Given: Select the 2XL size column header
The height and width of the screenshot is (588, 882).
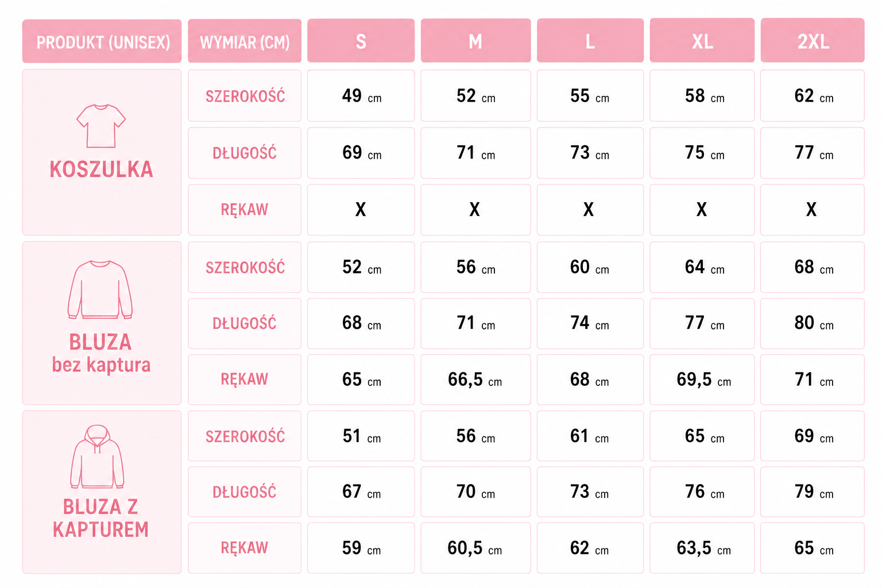Looking at the screenshot, I should [x=813, y=41].
